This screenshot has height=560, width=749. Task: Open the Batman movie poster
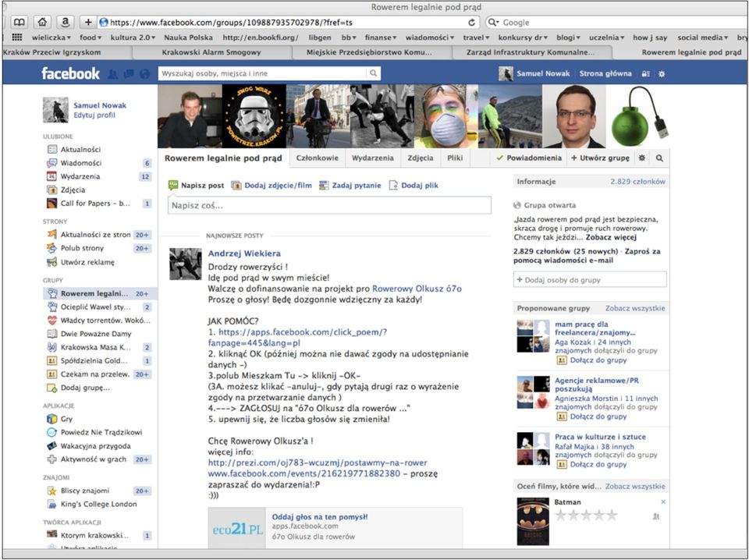coord(533,521)
